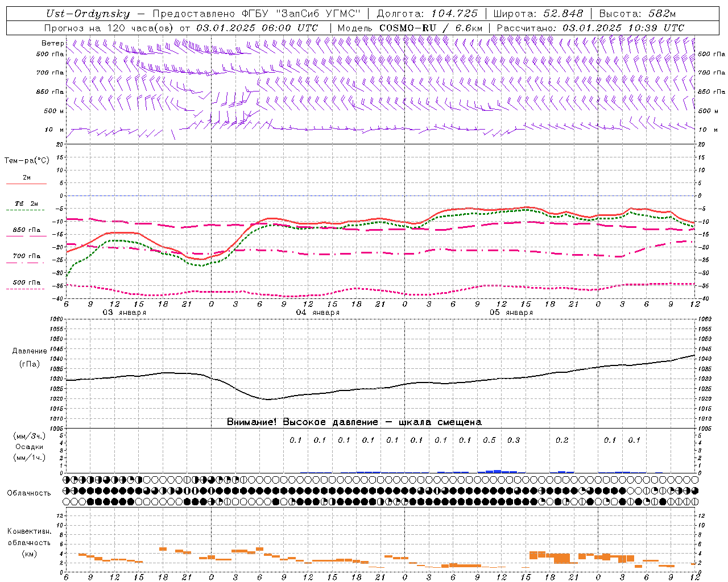Click the latitude value Широта: 52.848
The width and height of the screenshot is (728, 582).
(x=538, y=14)
